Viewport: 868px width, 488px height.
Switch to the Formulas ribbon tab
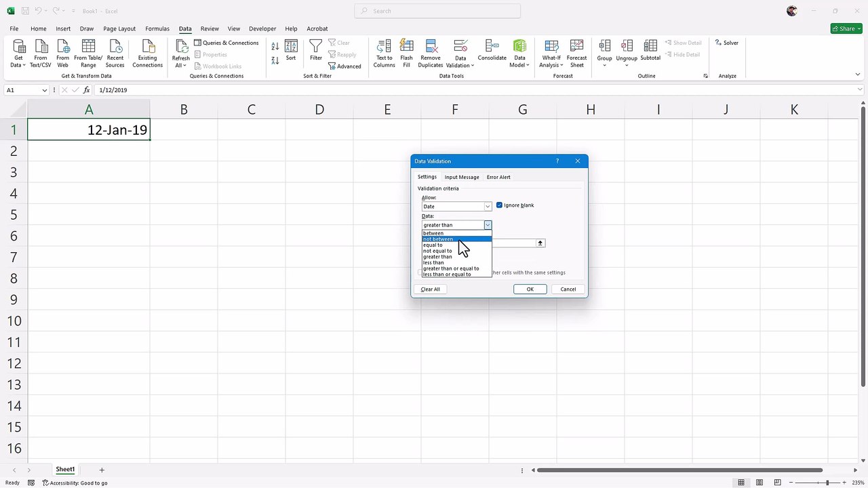[x=157, y=28]
